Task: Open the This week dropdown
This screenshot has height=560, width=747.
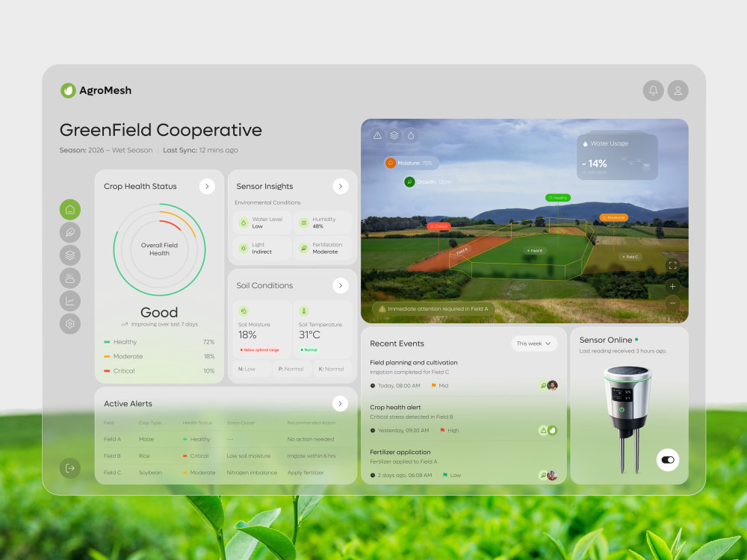Action: (534, 343)
